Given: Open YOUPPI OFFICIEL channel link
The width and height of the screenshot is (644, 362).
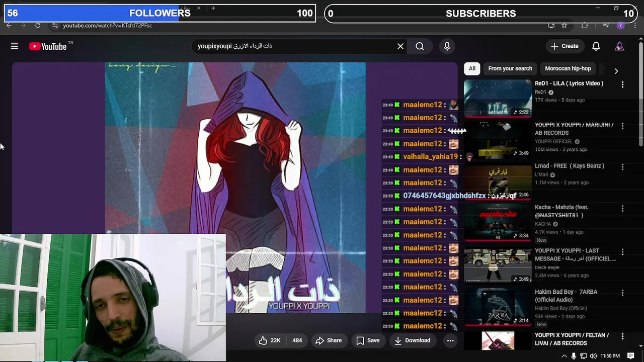Looking at the screenshot, I should [554, 141].
